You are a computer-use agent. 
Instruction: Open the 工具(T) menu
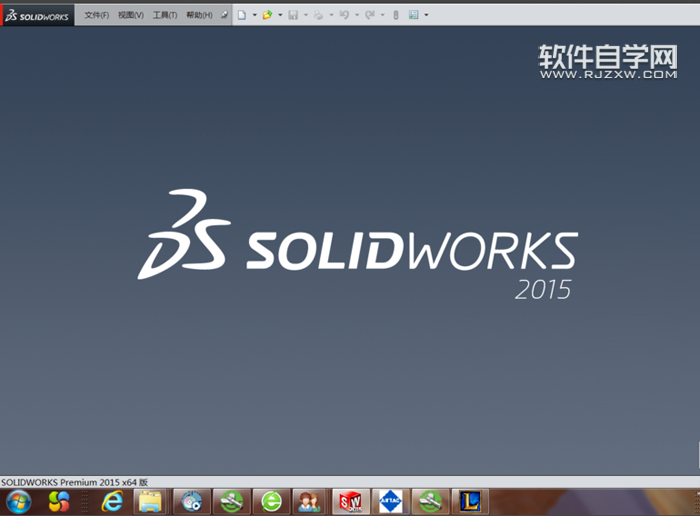click(165, 16)
